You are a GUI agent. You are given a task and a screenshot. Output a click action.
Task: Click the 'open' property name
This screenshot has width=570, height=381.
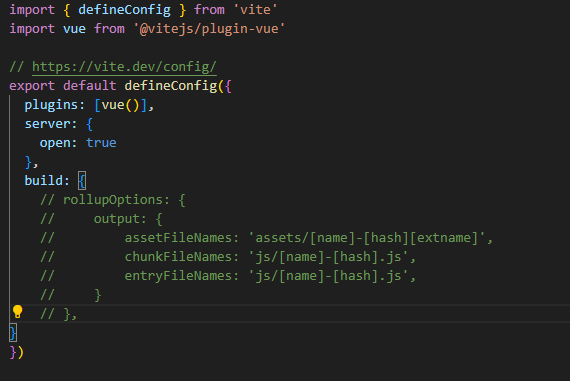point(55,143)
